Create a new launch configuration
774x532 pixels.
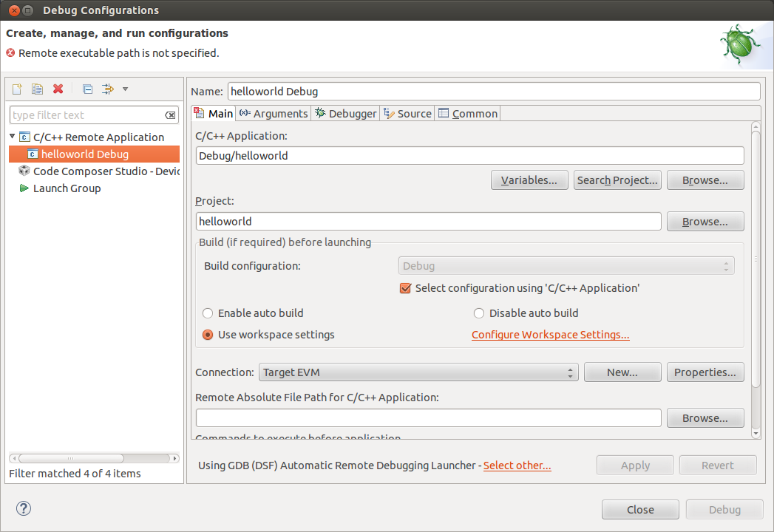[x=16, y=89]
